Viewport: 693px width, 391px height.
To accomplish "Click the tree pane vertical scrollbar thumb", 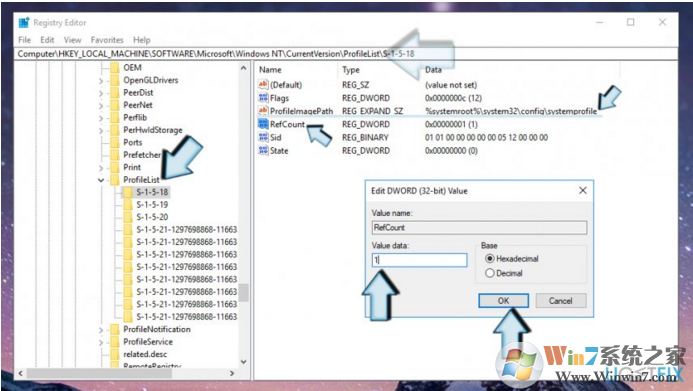I will pos(244,292).
